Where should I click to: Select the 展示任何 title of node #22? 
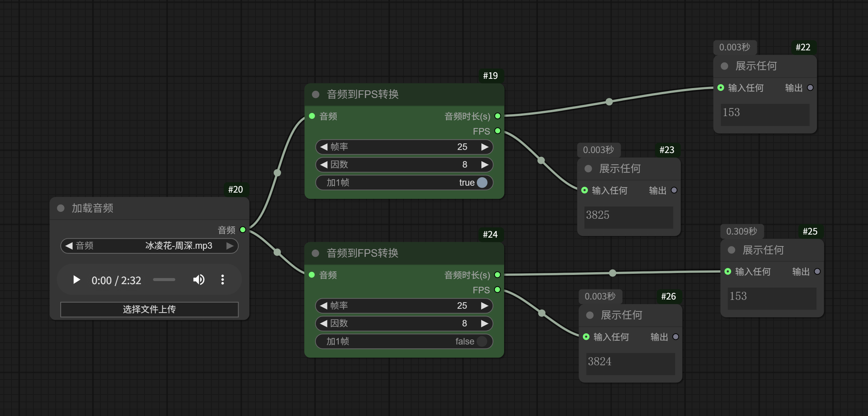click(756, 66)
